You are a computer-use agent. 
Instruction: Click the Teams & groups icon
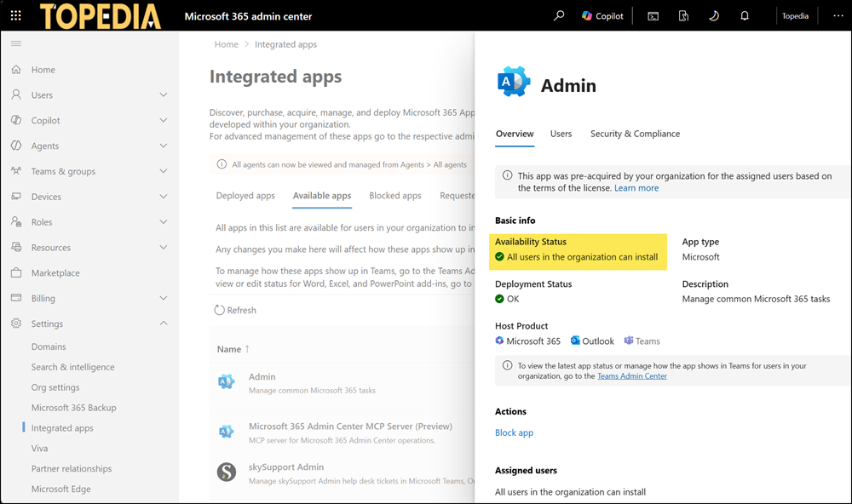point(16,171)
